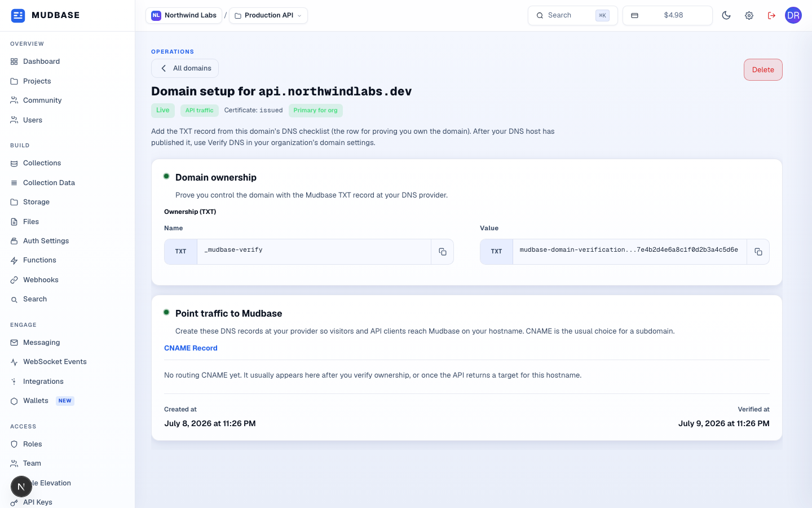This screenshot has width=812, height=508.
Task: Click the Files document icon
Action: (14, 222)
